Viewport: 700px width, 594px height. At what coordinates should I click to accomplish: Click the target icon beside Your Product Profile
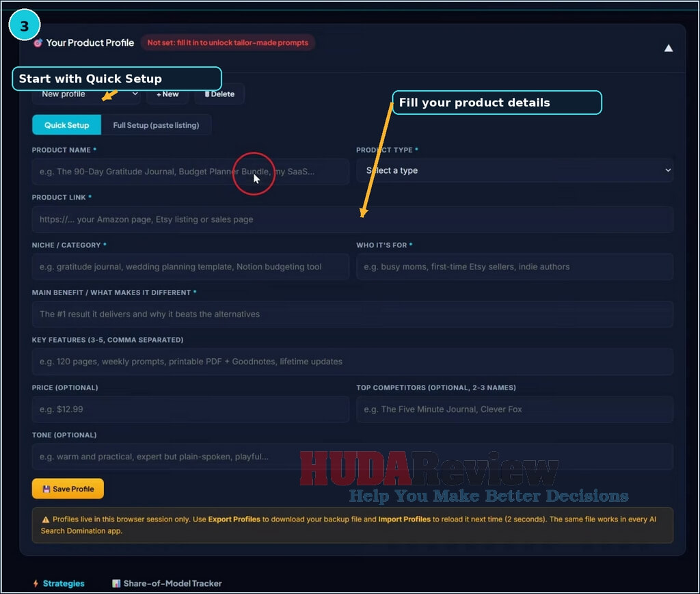pos(38,43)
